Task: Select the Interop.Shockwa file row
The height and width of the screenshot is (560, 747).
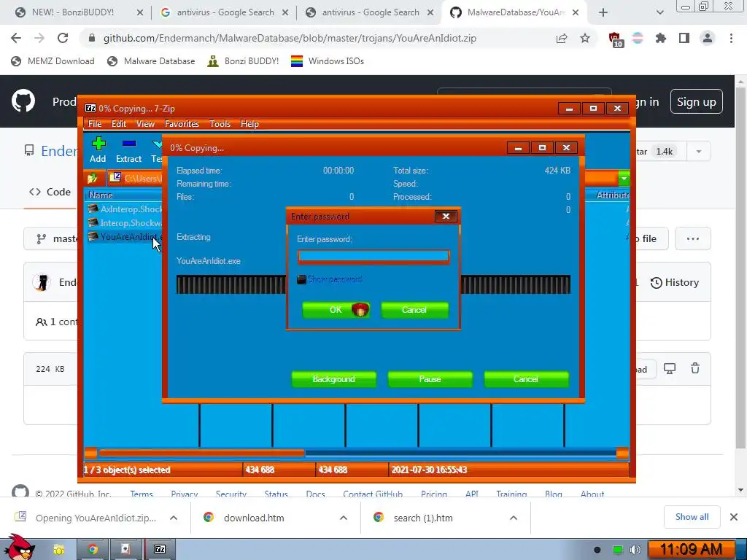Action: click(124, 223)
